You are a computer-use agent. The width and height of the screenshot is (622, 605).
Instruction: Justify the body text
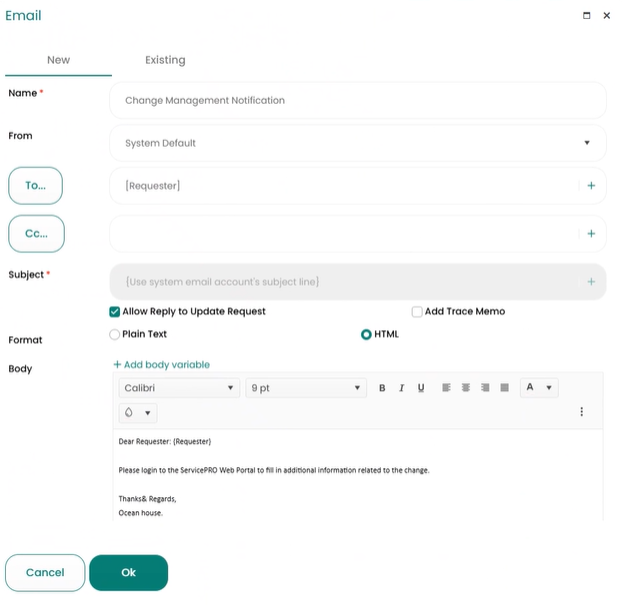click(x=504, y=388)
